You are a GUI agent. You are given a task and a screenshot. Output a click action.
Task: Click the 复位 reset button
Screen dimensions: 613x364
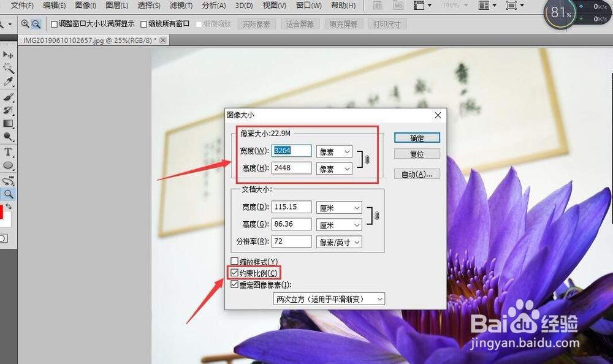click(x=417, y=154)
